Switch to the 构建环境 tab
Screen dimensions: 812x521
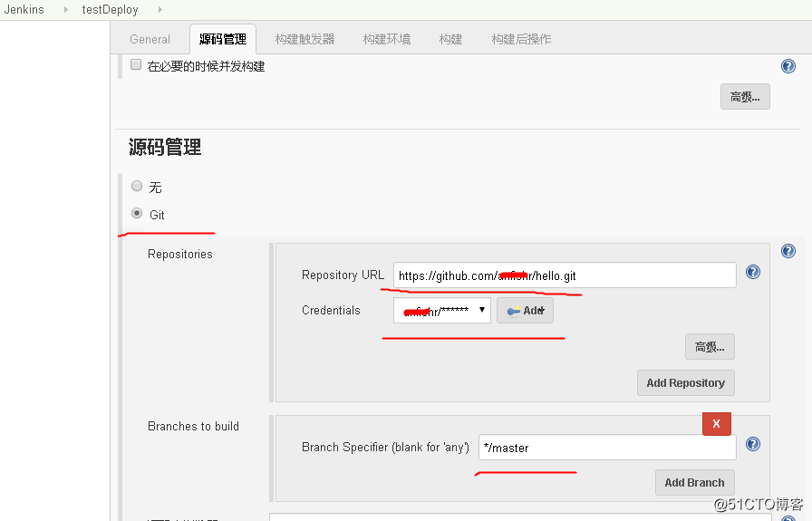click(387, 39)
